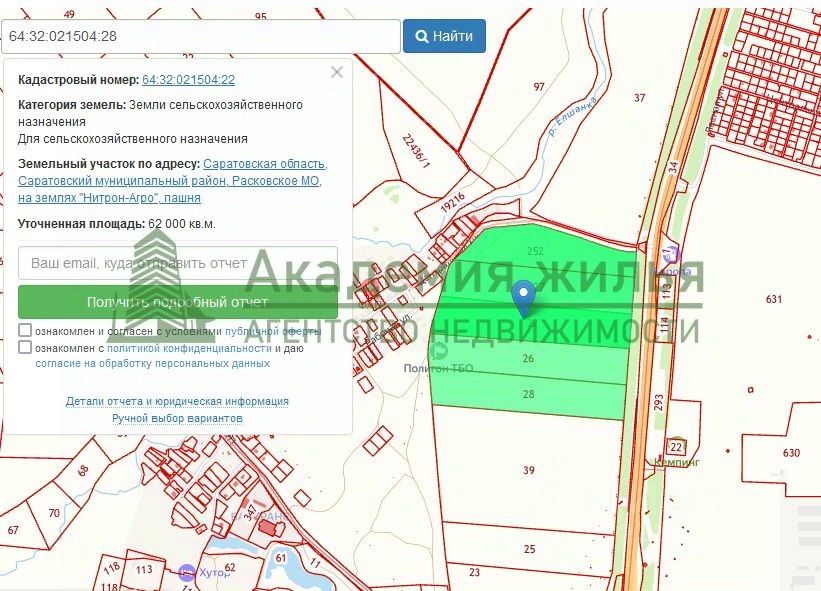Image resolution: width=821 pixels, height=591 pixels.
Task: Click the blue map location pin
Action: [x=523, y=298]
